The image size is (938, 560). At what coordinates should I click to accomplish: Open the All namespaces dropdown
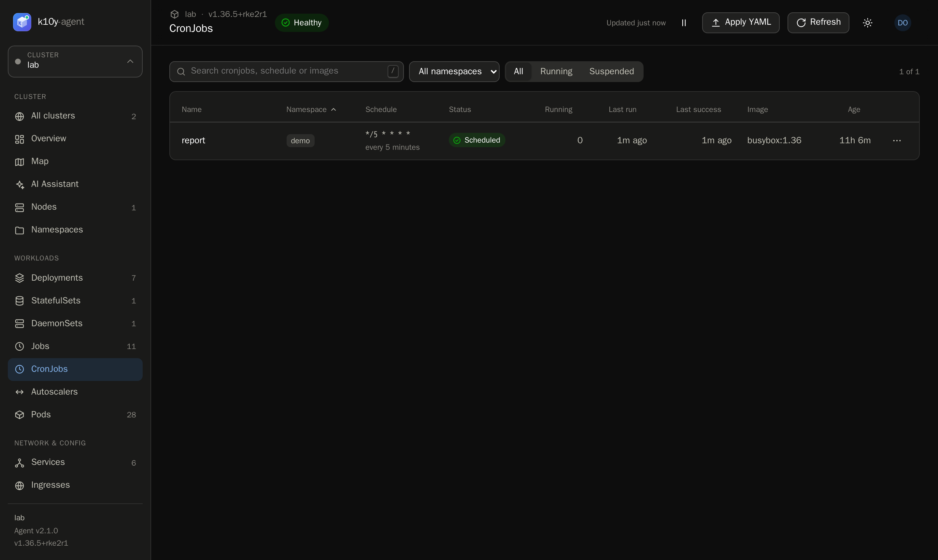point(454,71)
